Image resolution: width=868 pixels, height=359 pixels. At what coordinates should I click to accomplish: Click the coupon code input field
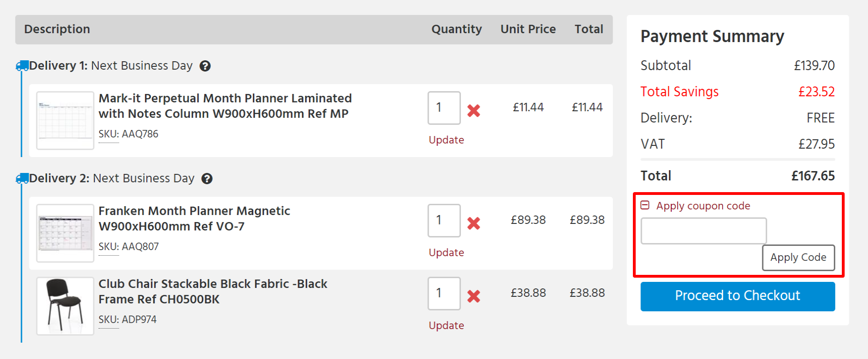(703, 230)
